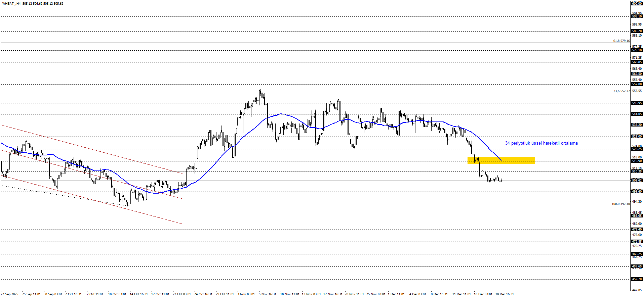Select the 5 Nov 16:31 time axis label
This screenshot has height=298, width=644.
click(268, 294)
